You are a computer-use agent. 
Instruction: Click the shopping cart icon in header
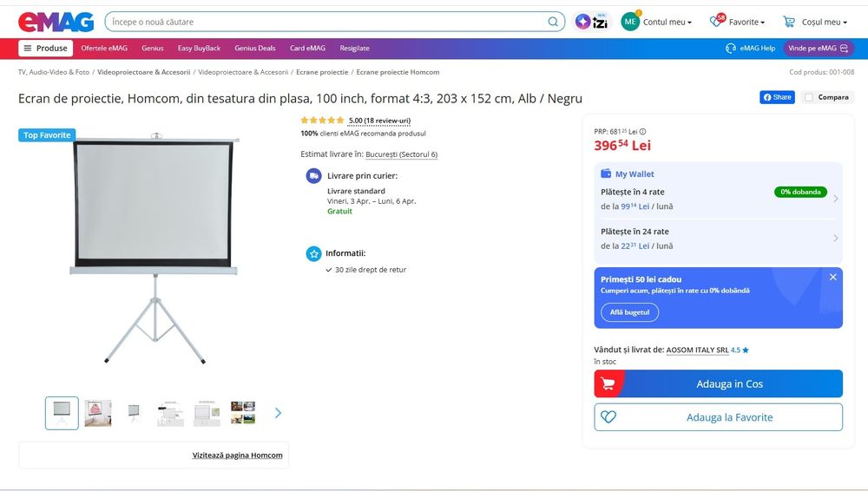click(789, 22)
